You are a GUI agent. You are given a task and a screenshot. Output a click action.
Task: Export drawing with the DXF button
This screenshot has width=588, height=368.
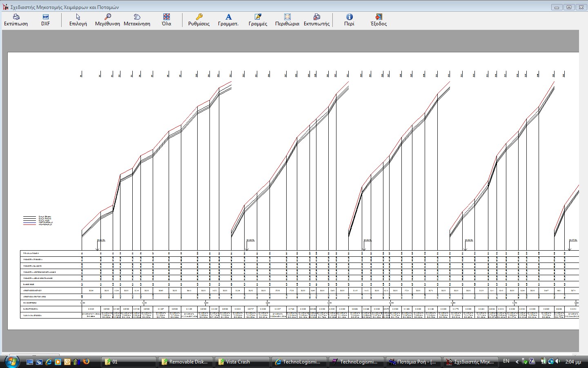pyautogui.click(x=45, y=20)
